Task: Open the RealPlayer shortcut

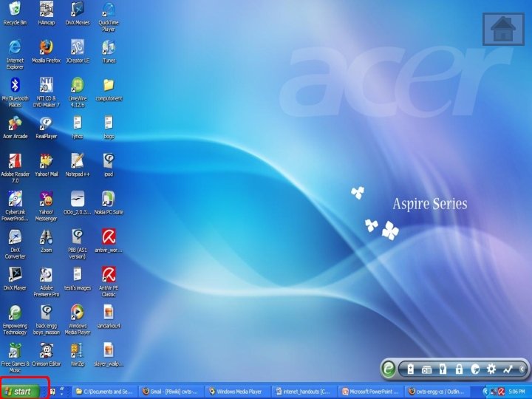Action: click(47, 123)
